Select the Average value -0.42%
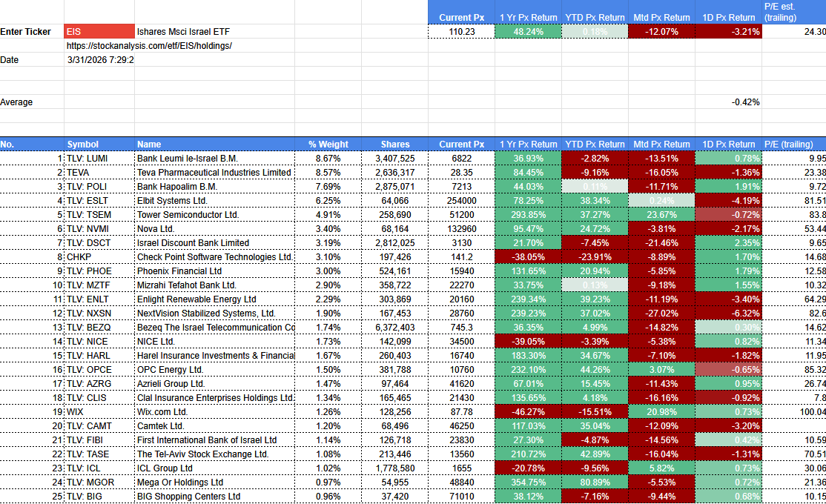Screen dimensions: 826x504 [728, 102]
